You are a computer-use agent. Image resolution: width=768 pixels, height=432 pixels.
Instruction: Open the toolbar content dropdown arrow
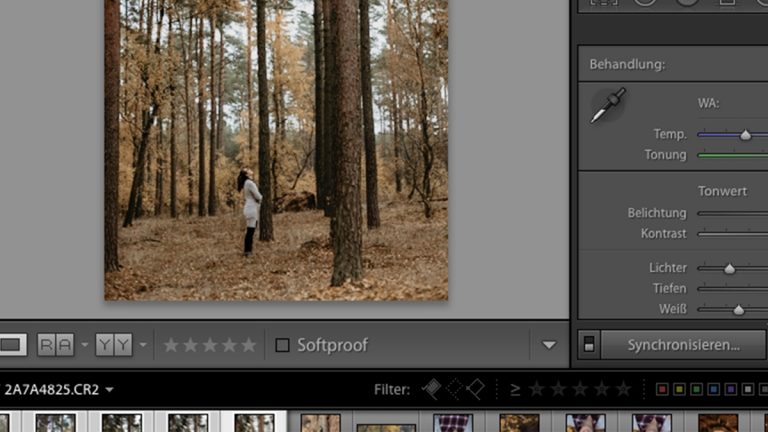point(549,345)
